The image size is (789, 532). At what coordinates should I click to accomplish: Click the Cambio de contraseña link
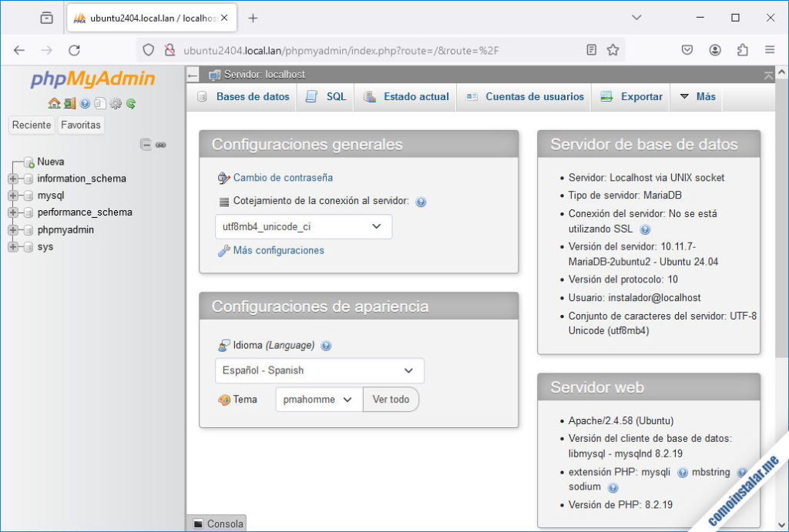(x=282, y=177)
